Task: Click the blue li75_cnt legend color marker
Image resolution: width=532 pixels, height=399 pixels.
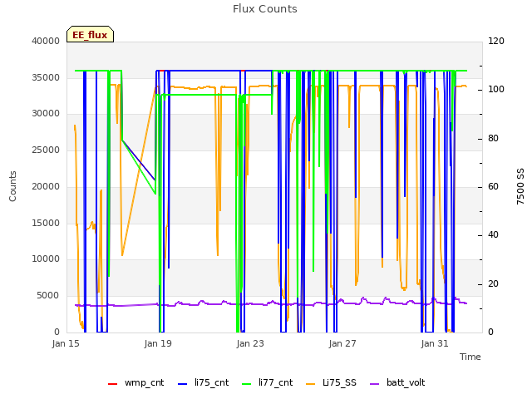Action: coord(183,384)
